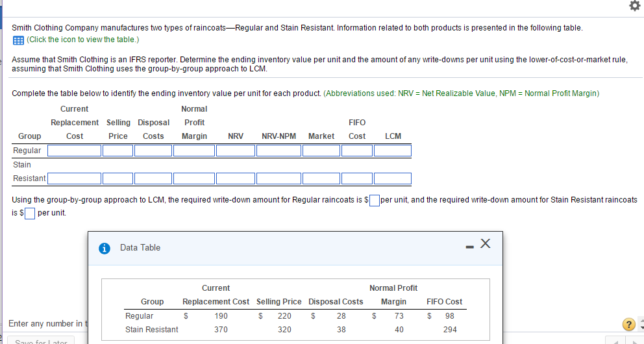Click Regular FIFO cost 98 in Data Table
This screenshot has width=644, height=344.
450,316
